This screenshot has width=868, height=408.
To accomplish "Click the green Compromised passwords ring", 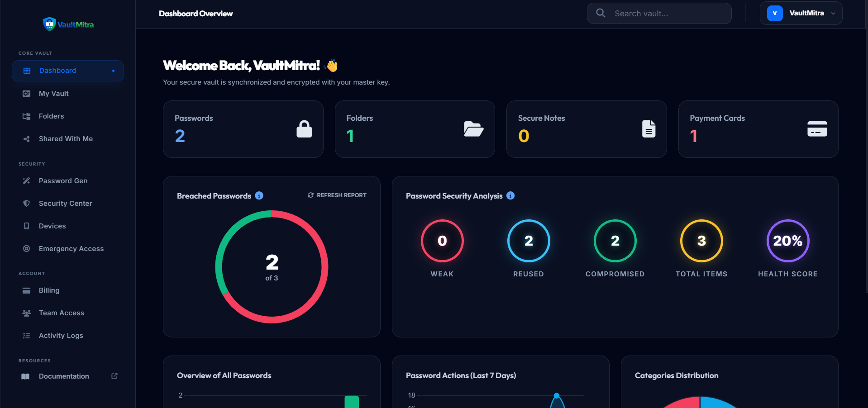I will pos(615,241).
